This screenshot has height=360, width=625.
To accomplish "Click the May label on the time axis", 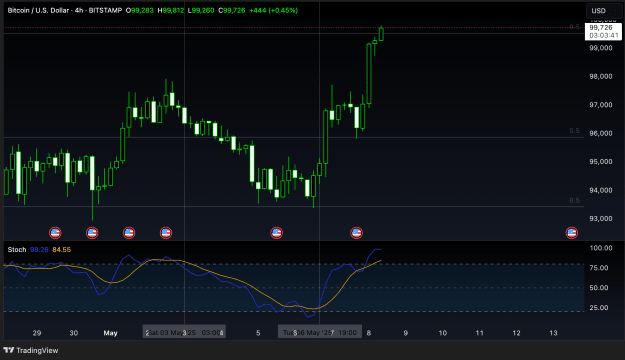I will pos(110,333).
